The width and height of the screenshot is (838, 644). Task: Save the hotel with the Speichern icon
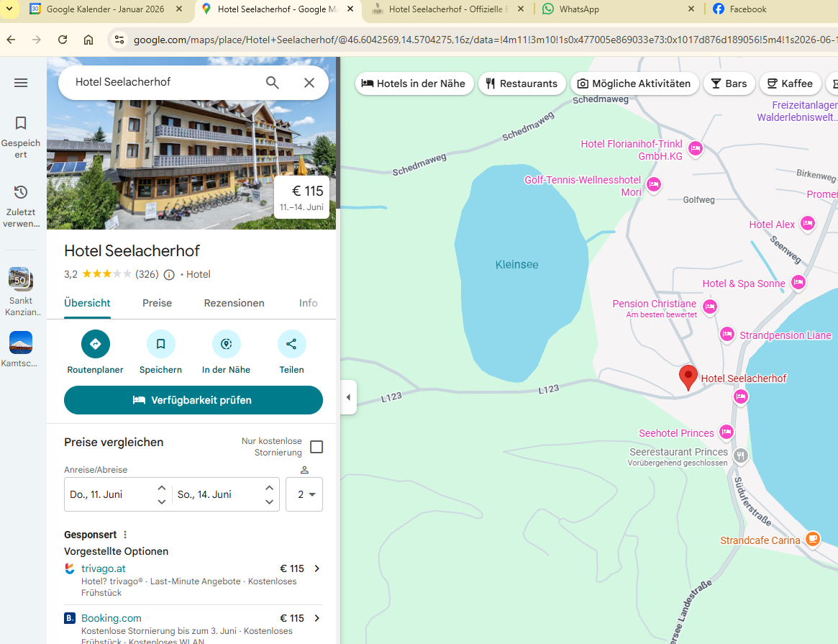161,344
